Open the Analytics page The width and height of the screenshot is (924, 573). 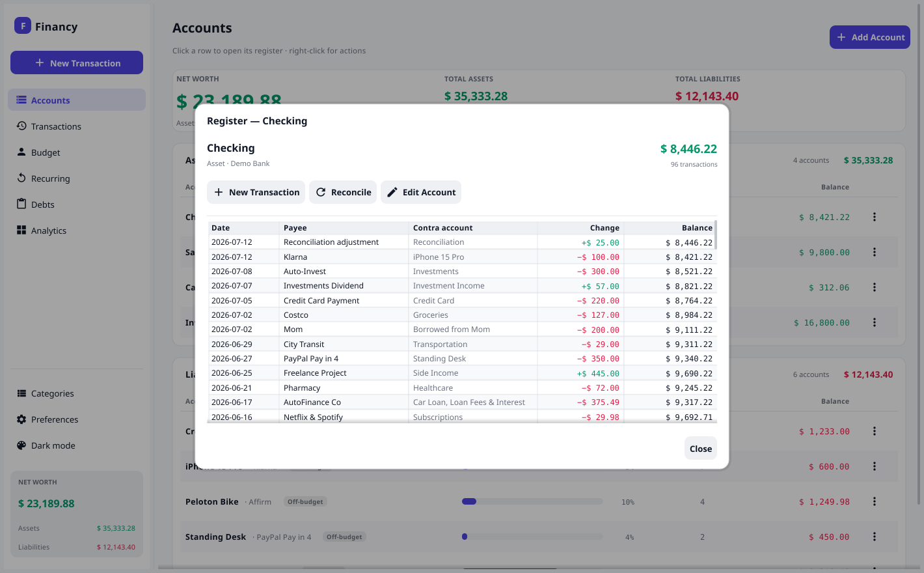point(77,231)
